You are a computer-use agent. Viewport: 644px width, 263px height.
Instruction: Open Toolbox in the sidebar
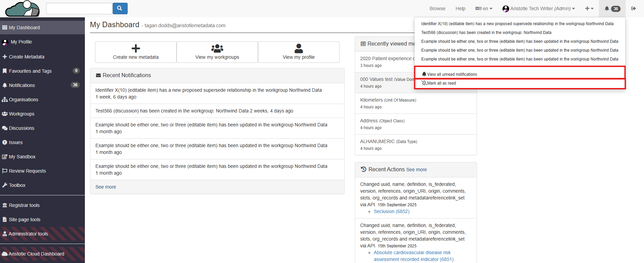click(17, 185)
